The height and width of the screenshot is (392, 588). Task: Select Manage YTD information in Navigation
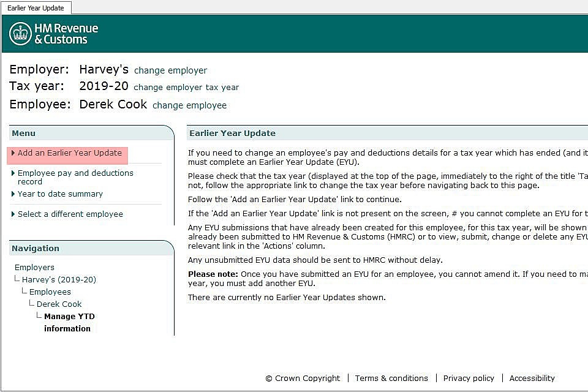(69, 322)
